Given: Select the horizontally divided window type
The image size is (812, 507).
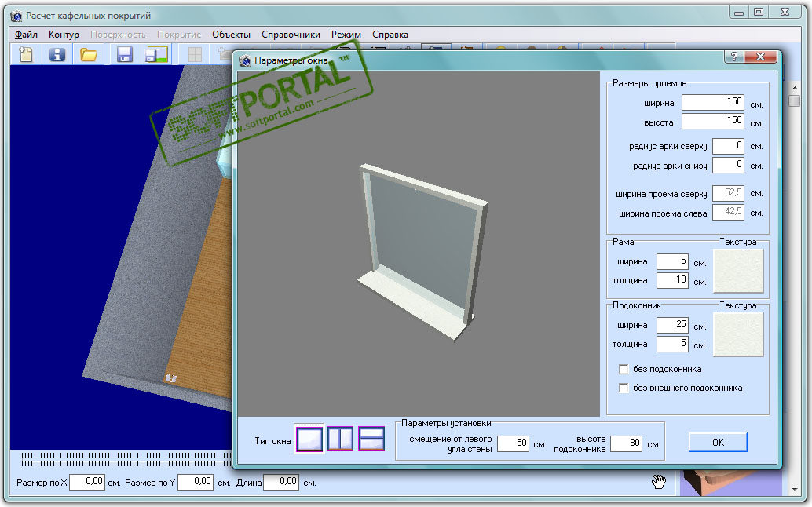Looking at the screenshot, I should coord(371,439).
